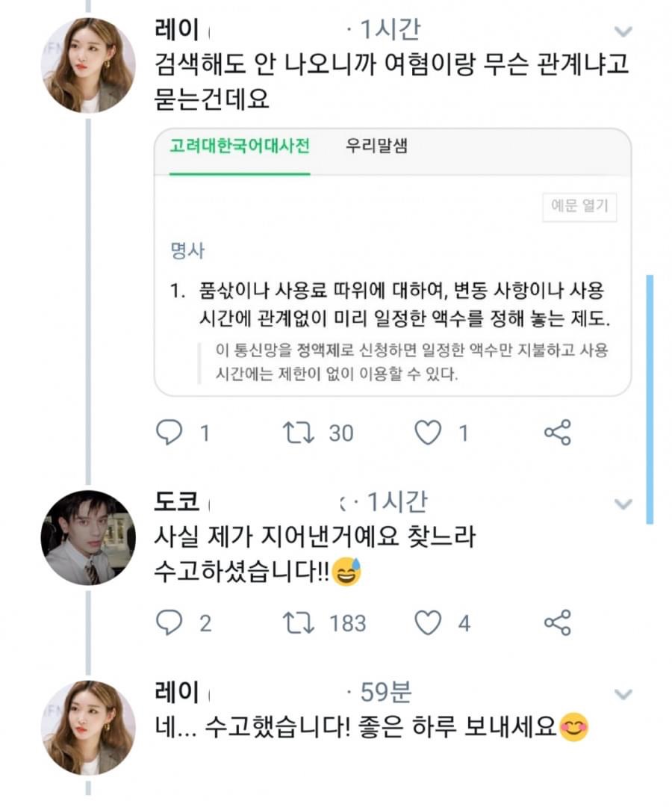The image size is (672, 807).
Task: View 레이's profile picture on the first tweet
Action: point(88,64)
